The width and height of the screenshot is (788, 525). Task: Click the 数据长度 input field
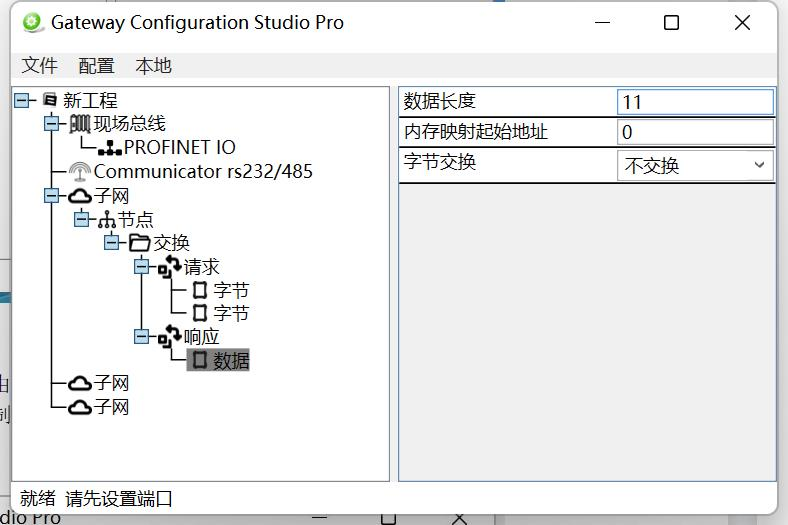click(x=696, y=102)
